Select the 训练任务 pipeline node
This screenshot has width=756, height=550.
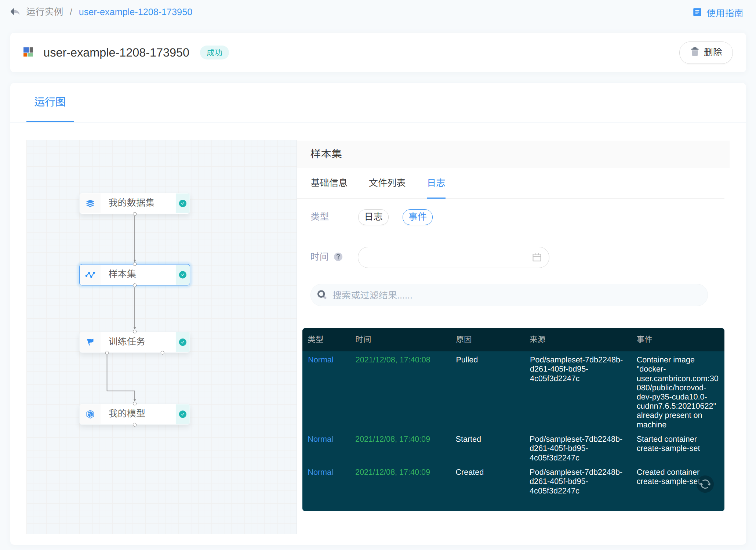tap(135, 342)
